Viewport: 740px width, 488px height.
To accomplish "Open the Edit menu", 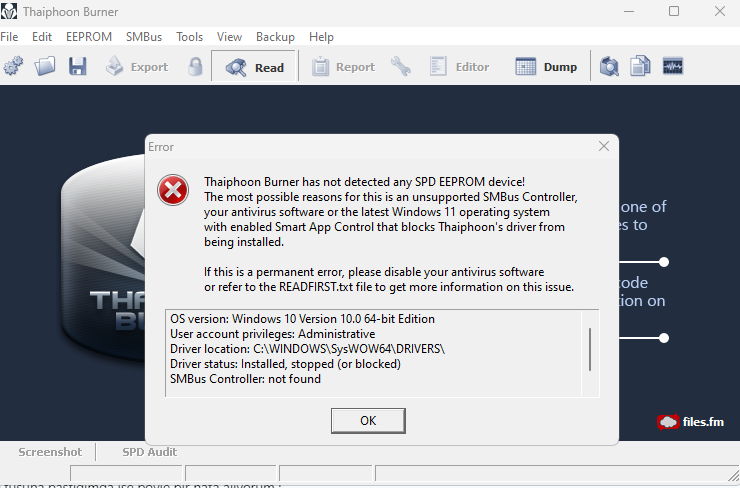I will click(x=42, y=37).
